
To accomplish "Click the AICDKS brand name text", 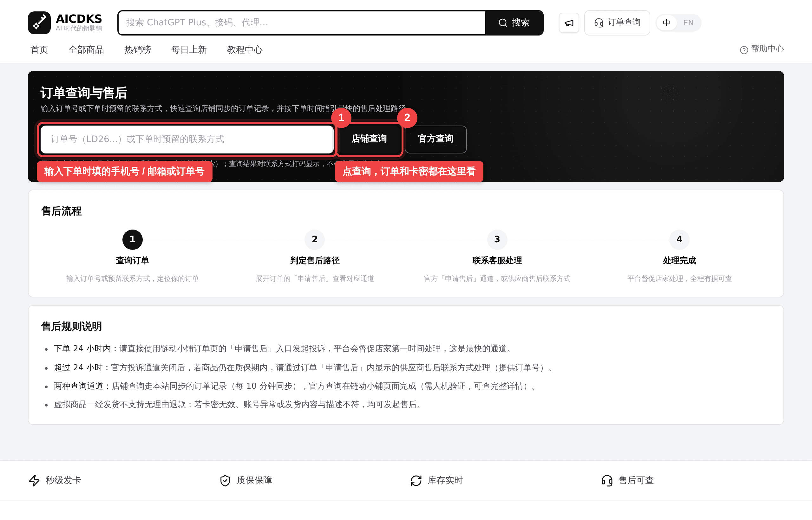I will click(x=79, y=19).
